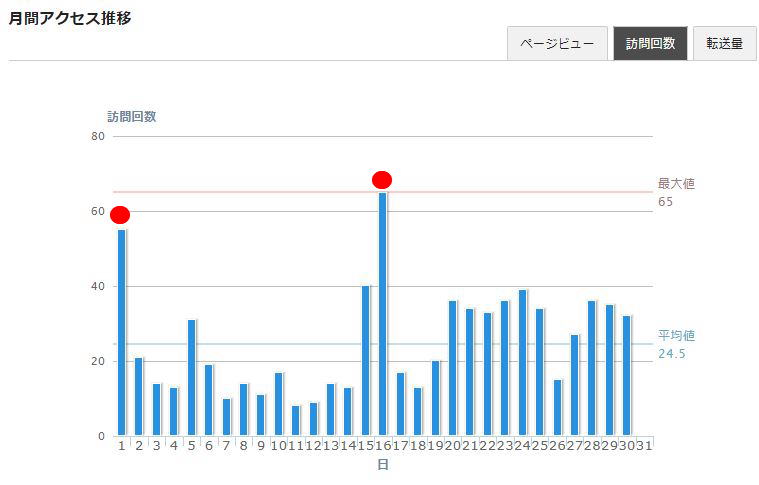The height and width of the screenshot is (485, 759).
Task: Click the bar for day 24
Action: (x=522, y=363)
